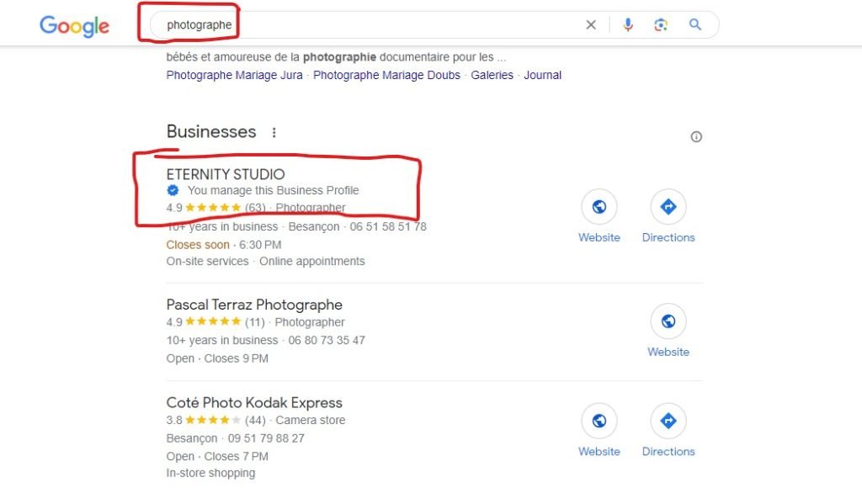Screen dimensions: 862x504
Task: Get directions to Eternity Studio
Action: pyautogui.click(x=668, y=207)
